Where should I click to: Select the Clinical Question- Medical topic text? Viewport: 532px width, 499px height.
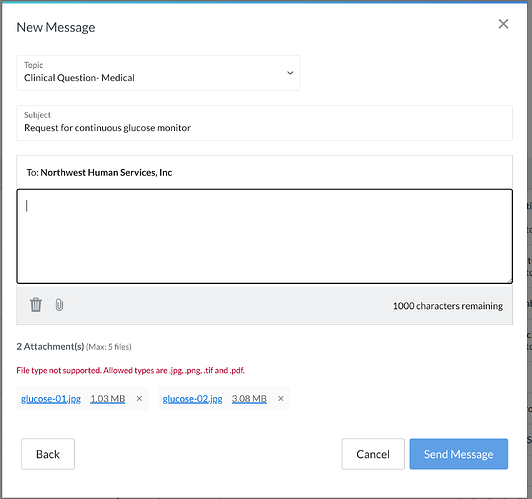click(x=79, y=78)
